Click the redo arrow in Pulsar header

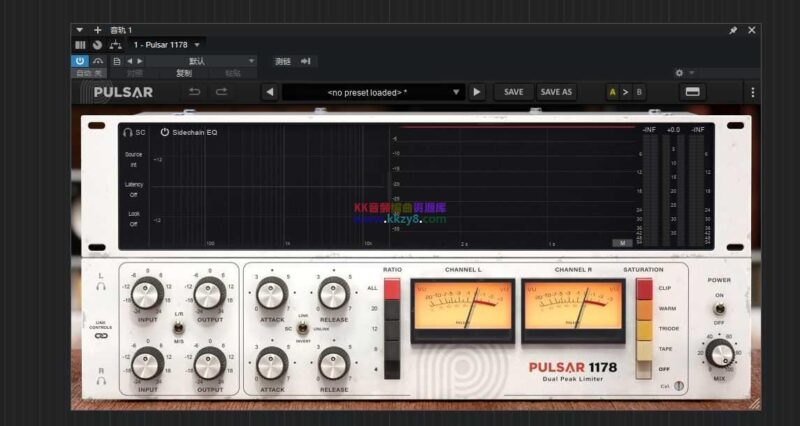pos(221,92)
